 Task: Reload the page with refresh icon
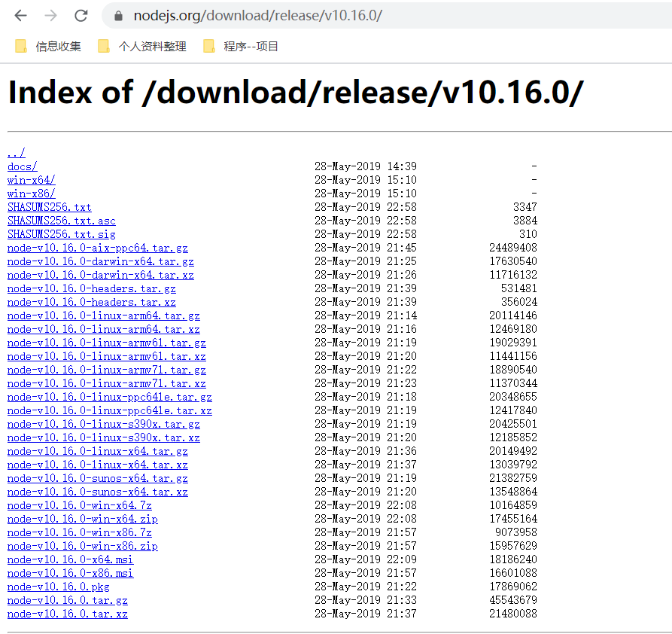[81, 16]
